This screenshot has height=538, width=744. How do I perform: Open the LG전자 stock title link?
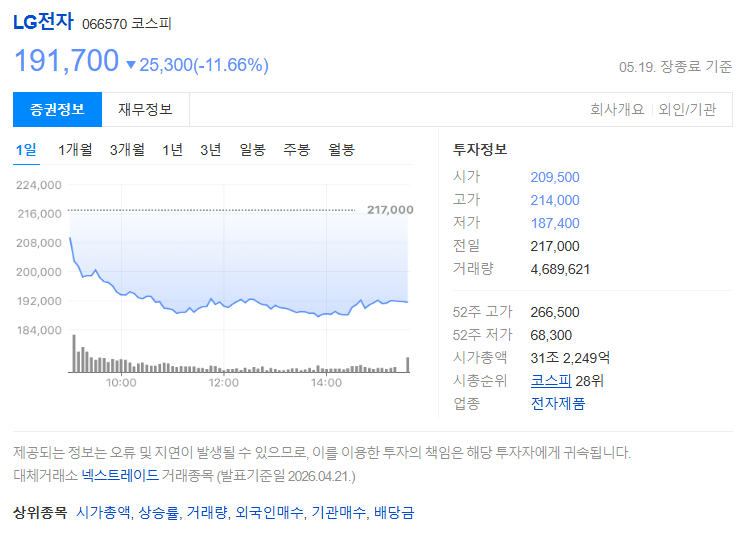[43, 22]
